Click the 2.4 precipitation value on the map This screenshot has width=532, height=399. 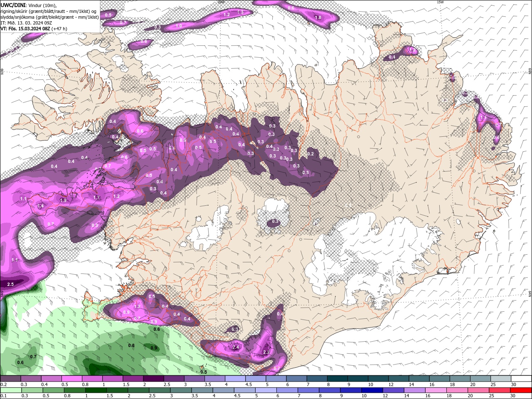pos(236,347)
